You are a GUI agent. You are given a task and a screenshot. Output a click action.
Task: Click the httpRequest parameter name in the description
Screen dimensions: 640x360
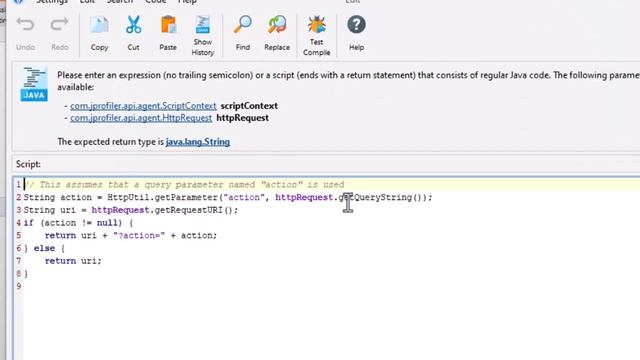pyautogui.click(x=242, y=118)
